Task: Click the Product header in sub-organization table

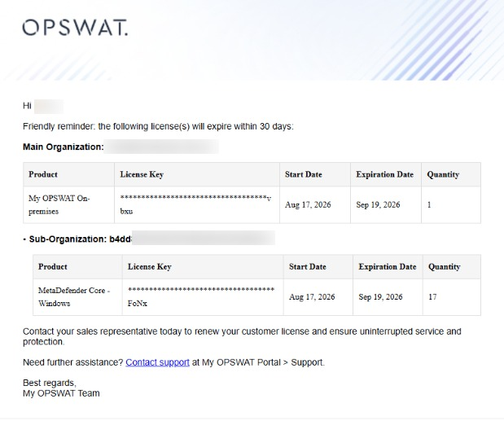Action: tap(53, 266)
